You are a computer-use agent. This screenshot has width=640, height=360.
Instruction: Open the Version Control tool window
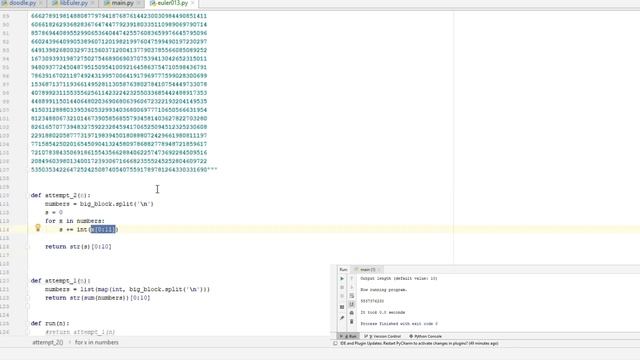tap(383, 336)
